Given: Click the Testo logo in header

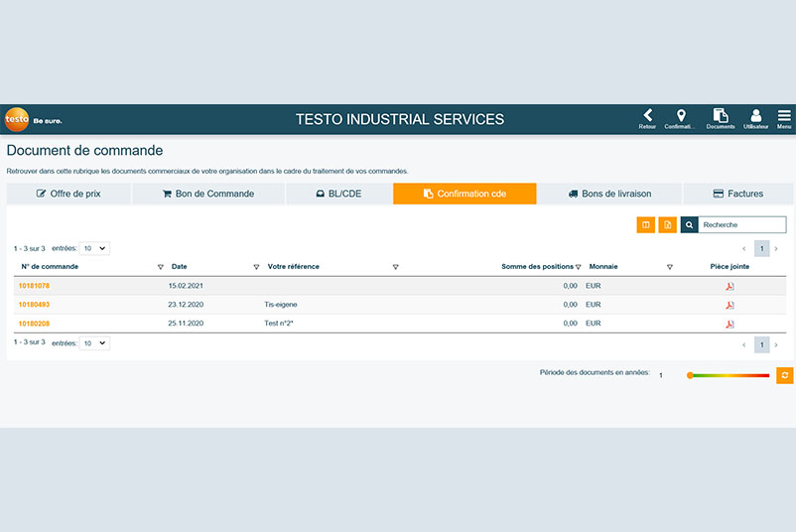Looking at the screenshot, I should 17,119.
